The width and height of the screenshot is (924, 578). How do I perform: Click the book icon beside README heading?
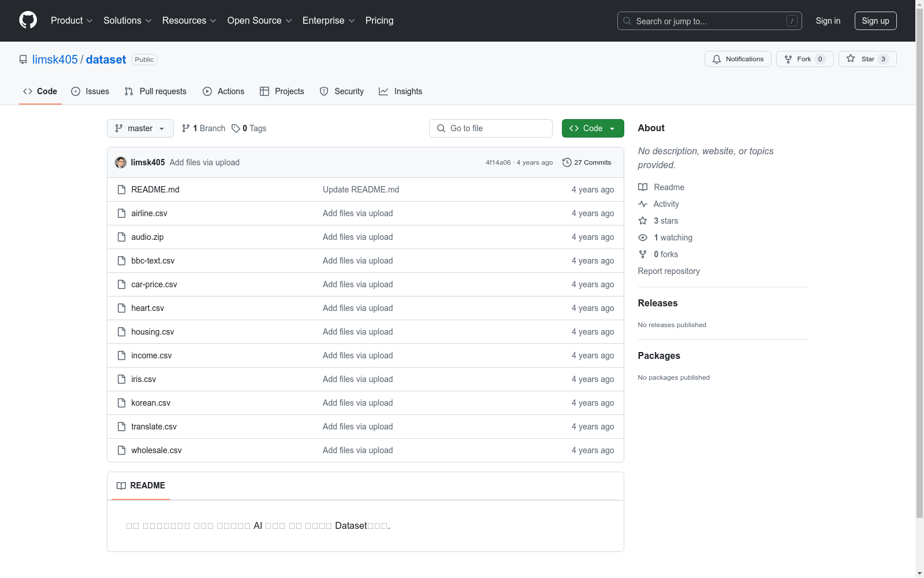coord(121,486)
